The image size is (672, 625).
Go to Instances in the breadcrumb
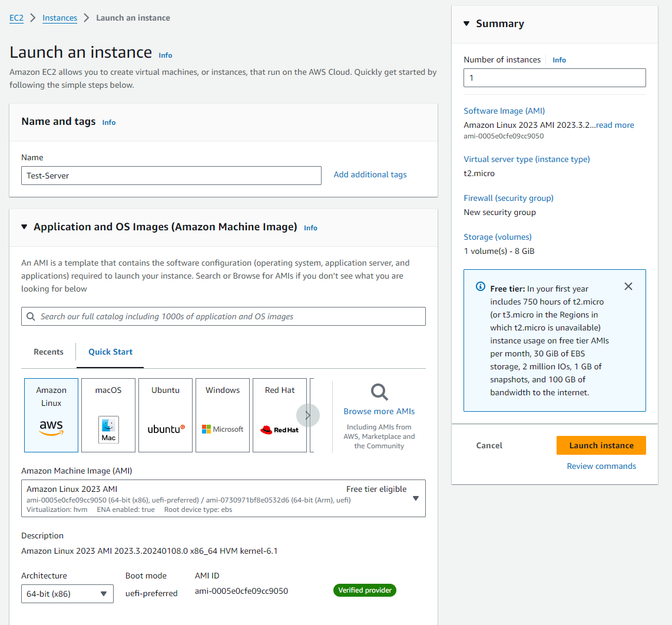59,18
